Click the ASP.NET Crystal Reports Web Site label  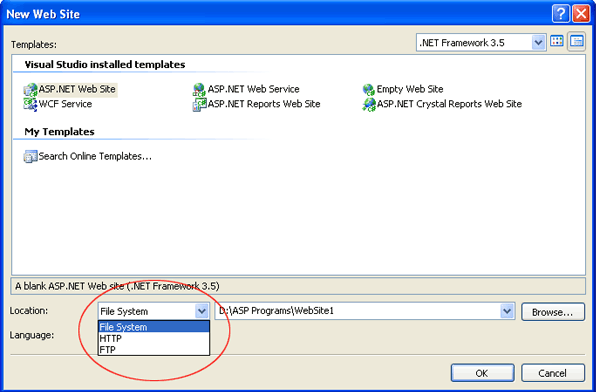(x=449, y=104)
